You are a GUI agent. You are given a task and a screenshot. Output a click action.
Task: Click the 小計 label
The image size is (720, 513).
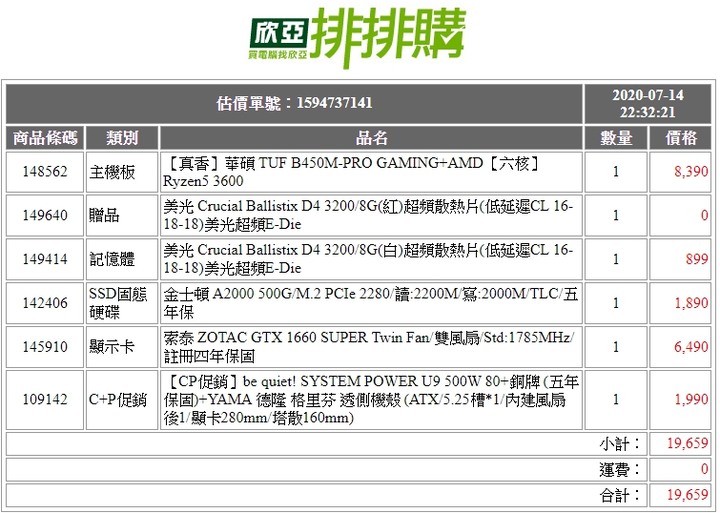click(620, 444)
